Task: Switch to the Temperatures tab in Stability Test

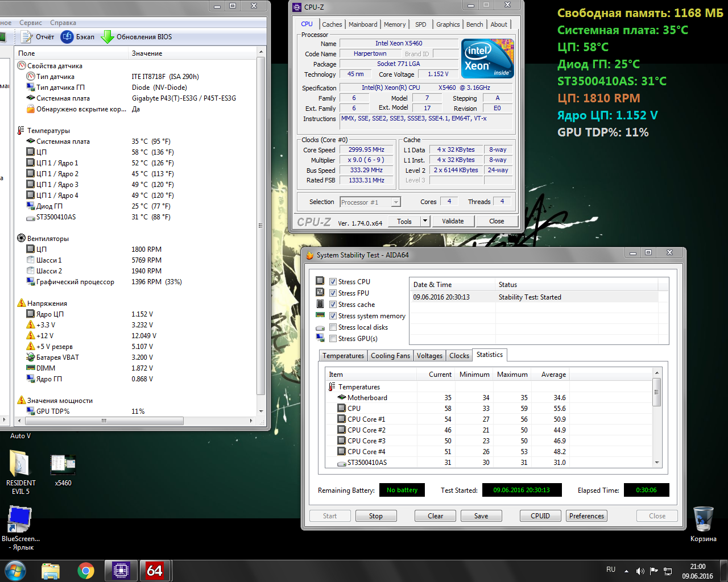Action: point(343,356)
